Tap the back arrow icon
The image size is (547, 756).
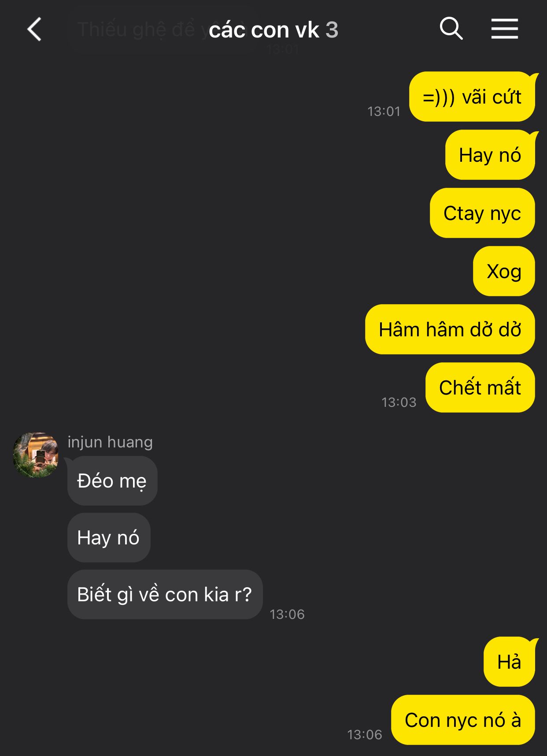(x=34, y=30)
